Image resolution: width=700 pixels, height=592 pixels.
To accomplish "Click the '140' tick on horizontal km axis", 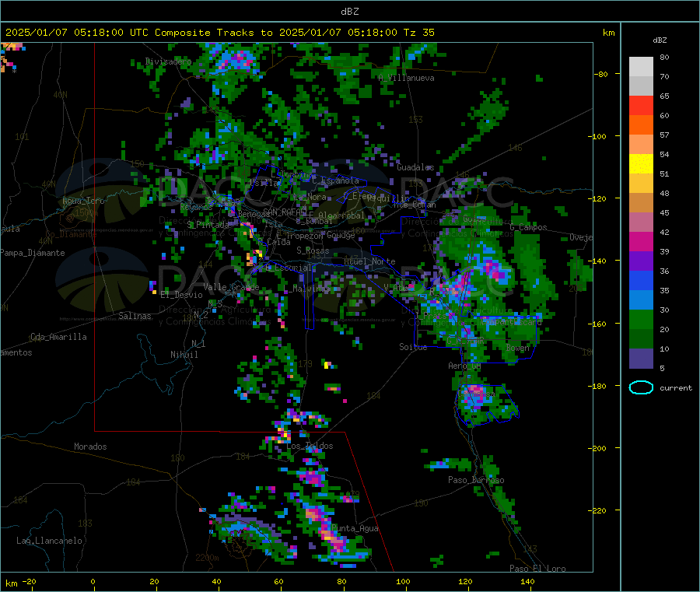I will [527, 582].
